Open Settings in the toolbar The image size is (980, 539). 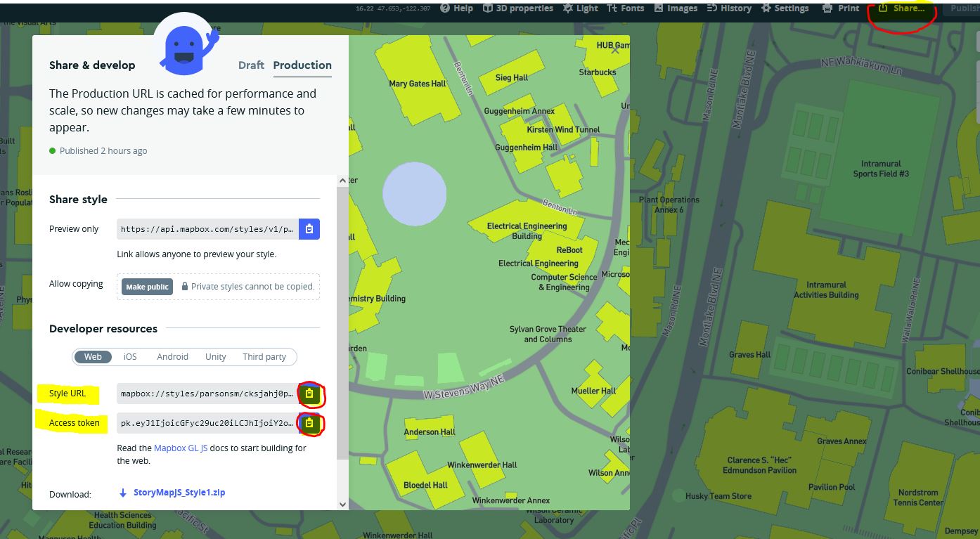(x=784, y=8)
